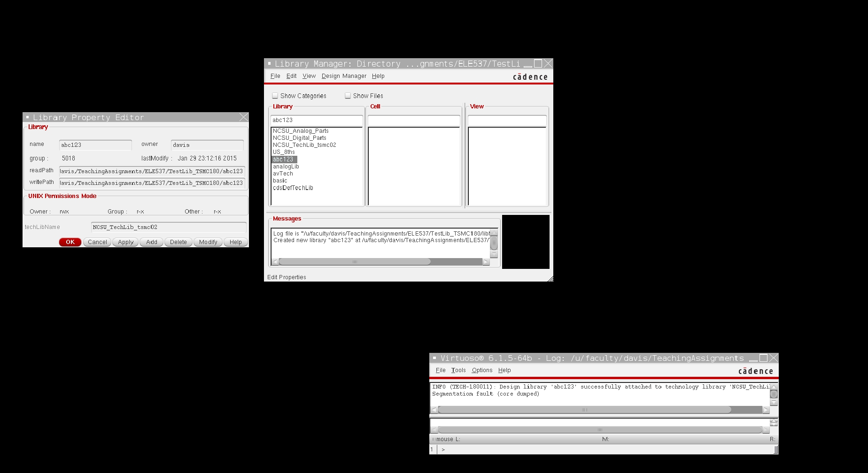Click the Library Manager window menu icon
Screen dimensions: 868x473
point(269,63)
